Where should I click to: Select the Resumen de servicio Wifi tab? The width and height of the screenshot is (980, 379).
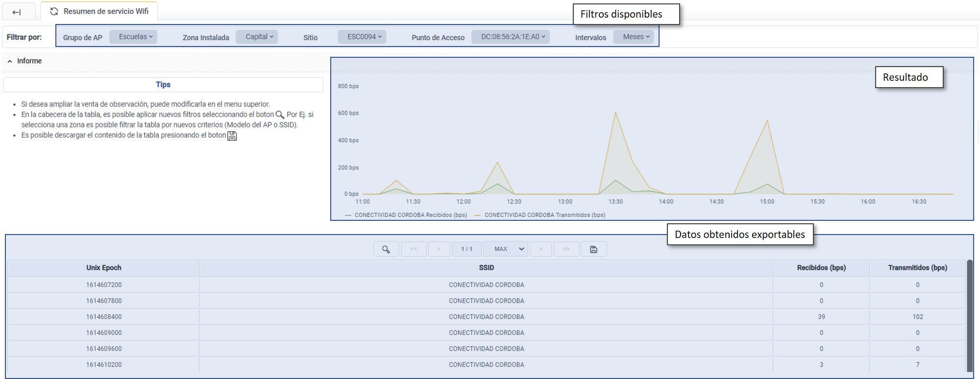(x=105, y=11)
